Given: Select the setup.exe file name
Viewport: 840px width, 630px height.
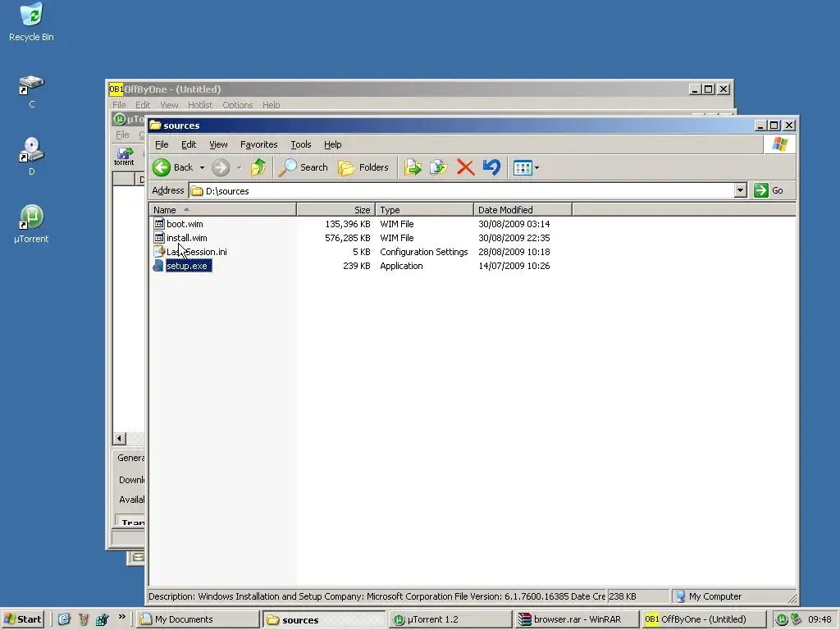Looking at the screenshot, I should pos(189,266).
